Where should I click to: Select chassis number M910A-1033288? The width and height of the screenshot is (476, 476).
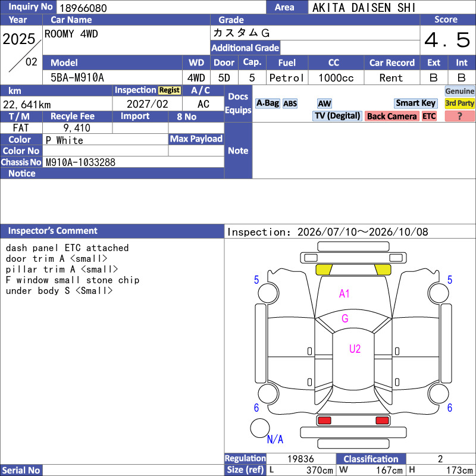(x=80, y=162)
